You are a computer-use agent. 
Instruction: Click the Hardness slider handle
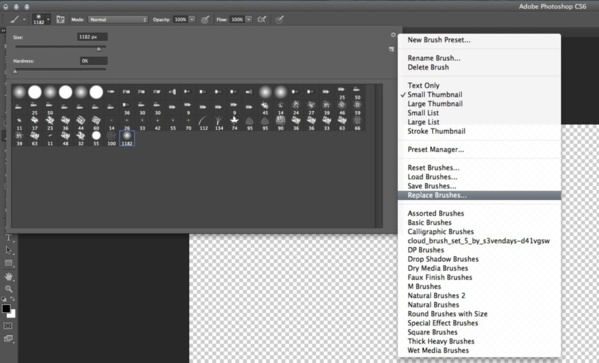coord(15,71)
